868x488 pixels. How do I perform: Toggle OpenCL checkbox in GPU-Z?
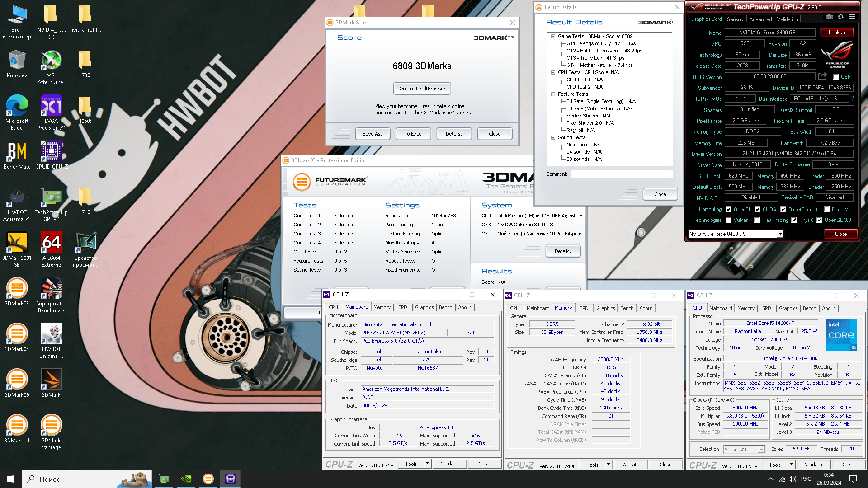click(x=728, y=210)
